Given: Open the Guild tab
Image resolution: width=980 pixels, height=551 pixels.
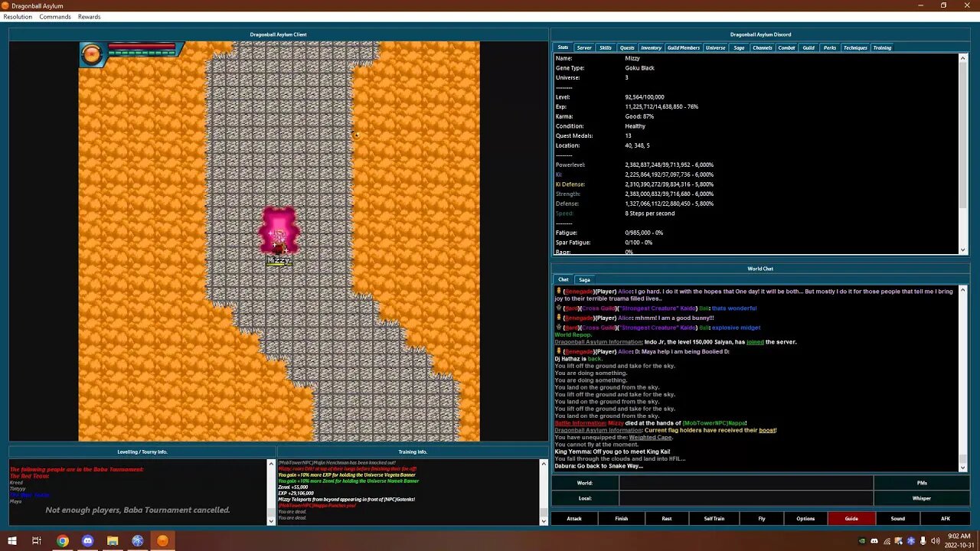Looking at the screenshot, I should point(808,47).
